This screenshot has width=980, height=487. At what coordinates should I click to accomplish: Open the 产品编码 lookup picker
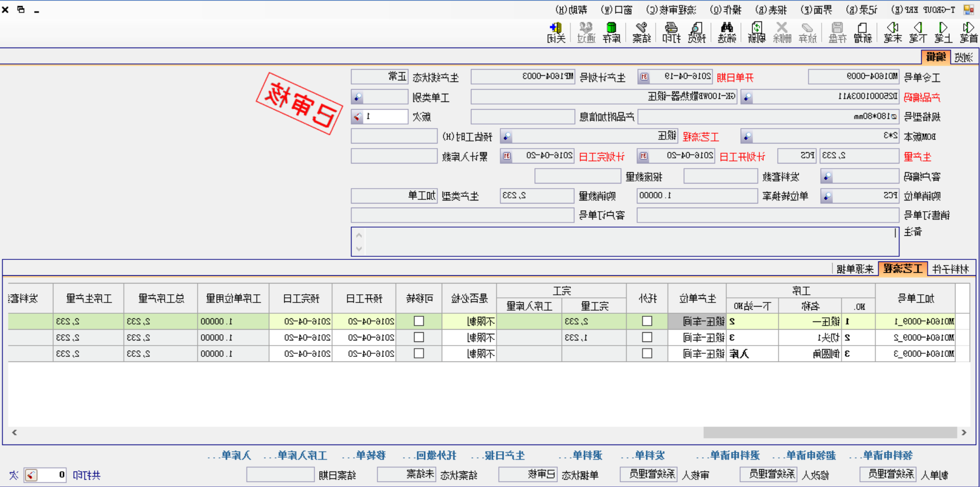(x=746, y=96)
